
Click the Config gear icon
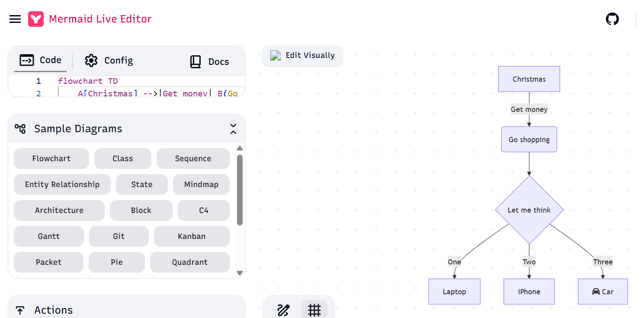tap(91, 60)
